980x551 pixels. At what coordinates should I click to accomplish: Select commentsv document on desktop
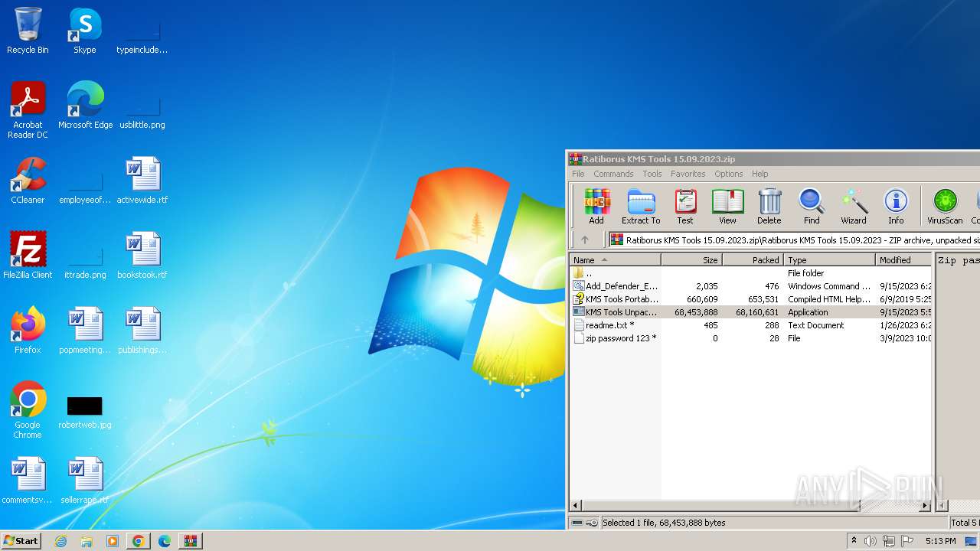pos(28,481)
